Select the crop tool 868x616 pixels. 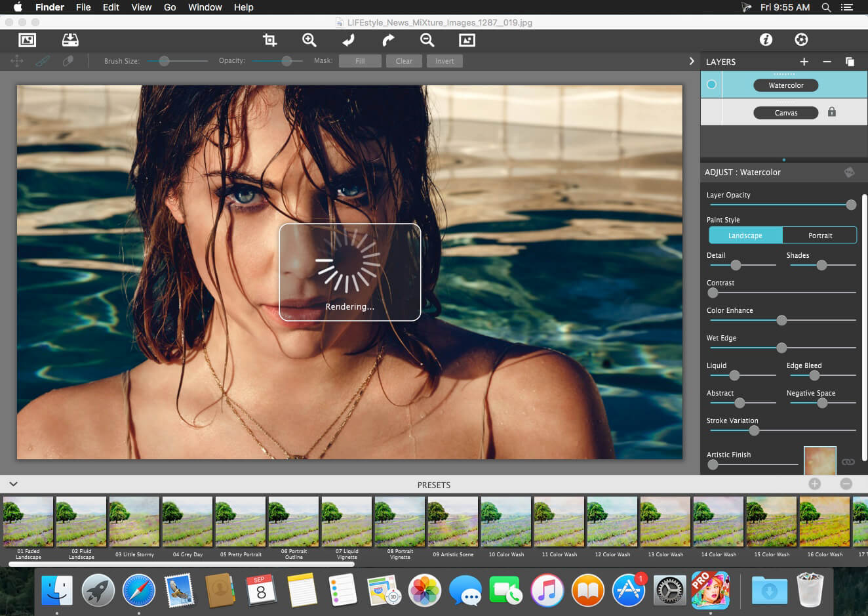[269, 40]
